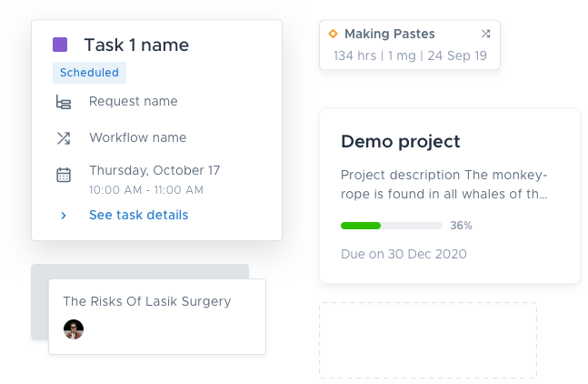This screenshot has height=384, width=588.
Task: Select the Scheduled status badge
Action: click(89, 73)
